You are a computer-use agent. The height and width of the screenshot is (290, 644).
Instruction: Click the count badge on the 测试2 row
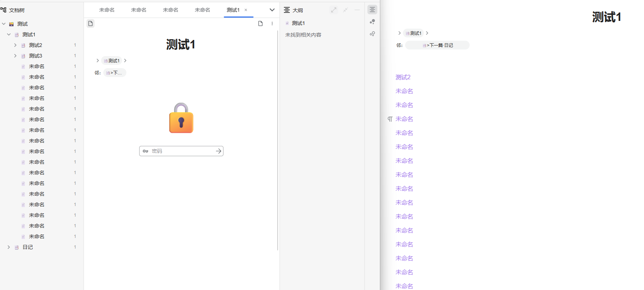click(x=75, y=45)
